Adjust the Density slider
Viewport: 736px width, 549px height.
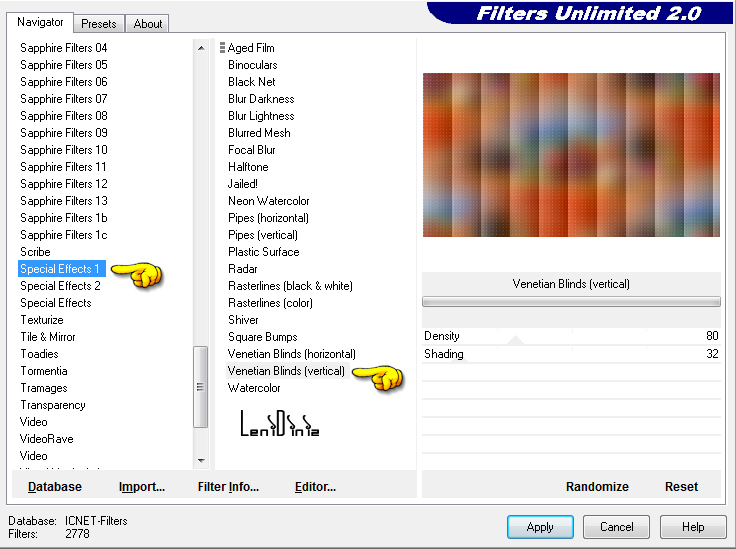tap(570, 336)
